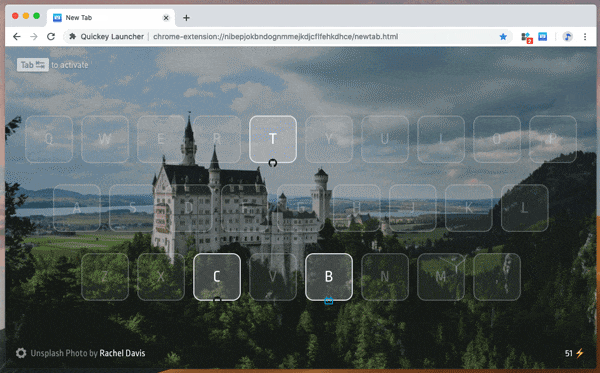This screenshot has height=373, width=600.
Task: Launch the C key shortcut tile
Action: pos(217,277)
